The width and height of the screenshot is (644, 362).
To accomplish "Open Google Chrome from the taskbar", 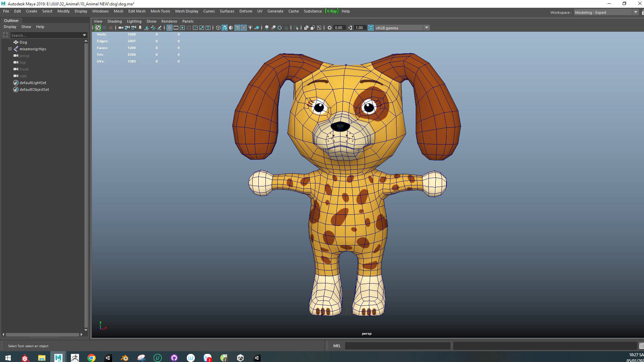I will pyautogui.click(x=91, y=358).
